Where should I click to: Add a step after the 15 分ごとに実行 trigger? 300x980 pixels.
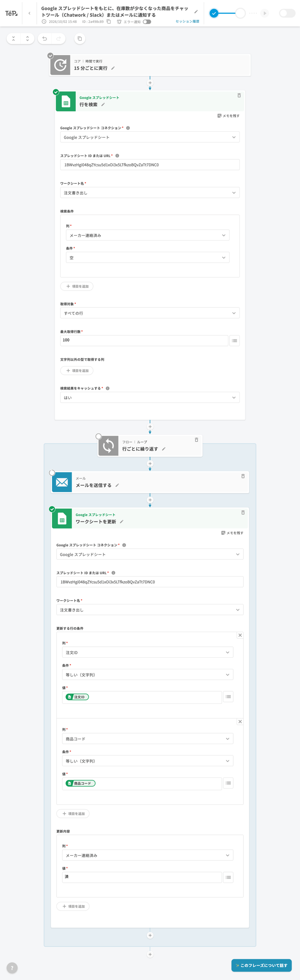[x=150, y=83]
